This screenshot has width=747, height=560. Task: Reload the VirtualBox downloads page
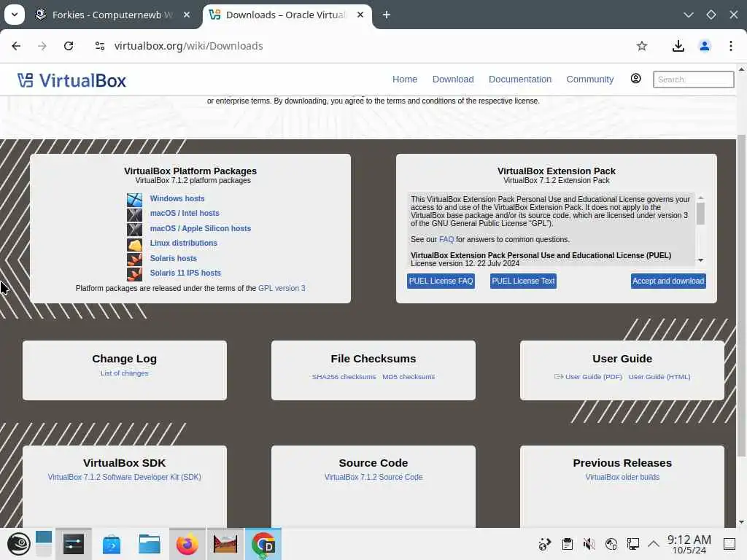tap(69, 46)
